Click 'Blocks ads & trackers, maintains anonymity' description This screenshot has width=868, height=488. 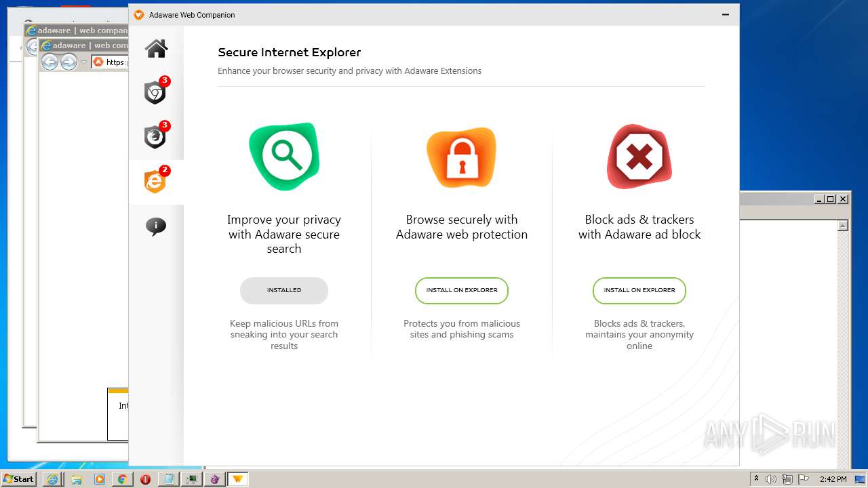point(639,335)
